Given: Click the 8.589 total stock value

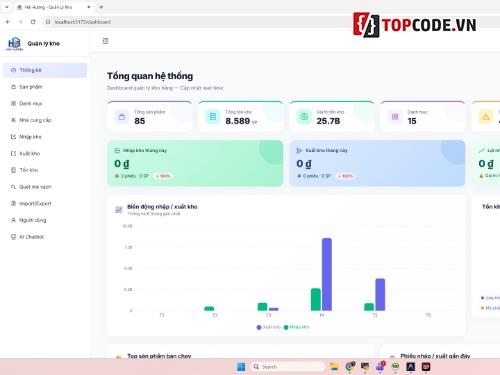Looking at the screenshot, I should coord(238,121).
